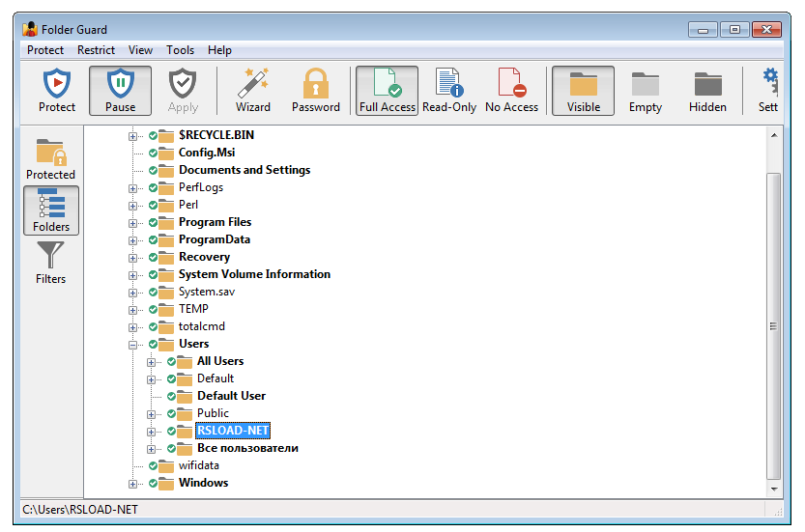Click the vertical scrollbar thumb

coord(774,326)
